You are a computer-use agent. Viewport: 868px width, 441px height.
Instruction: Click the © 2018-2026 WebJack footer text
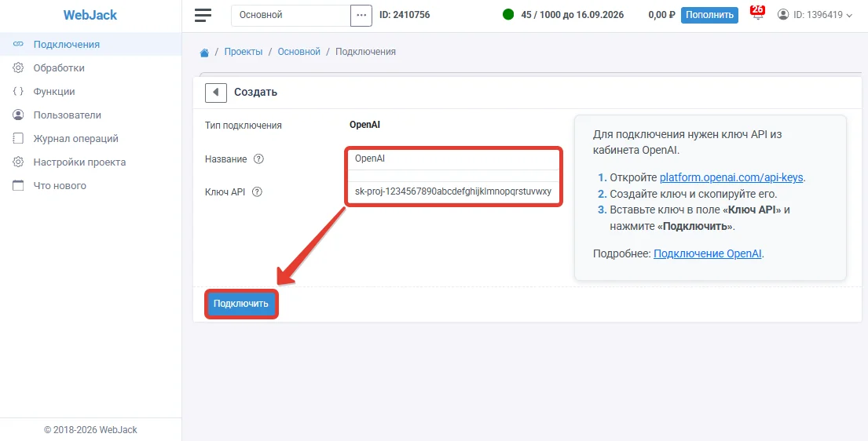pos(91,429)
